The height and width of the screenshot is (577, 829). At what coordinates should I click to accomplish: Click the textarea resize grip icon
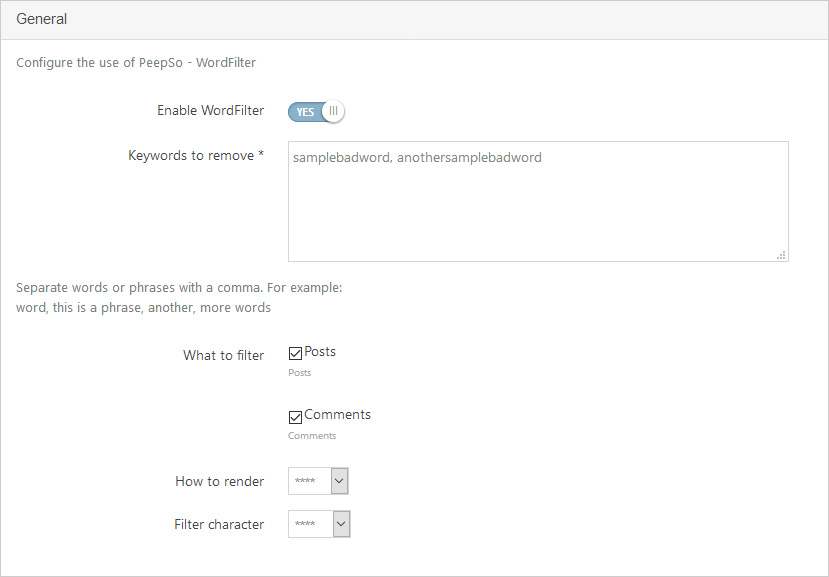tap(781, 255)
